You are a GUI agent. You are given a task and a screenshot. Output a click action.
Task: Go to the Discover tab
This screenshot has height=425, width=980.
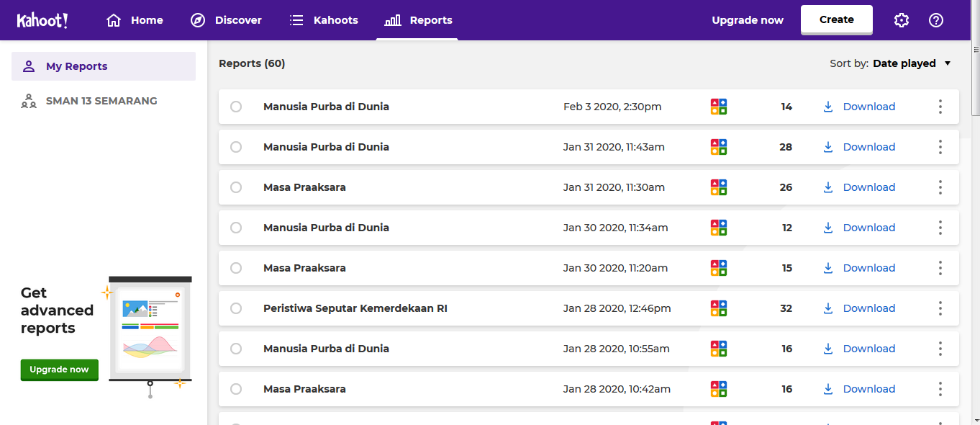[226, 20]
